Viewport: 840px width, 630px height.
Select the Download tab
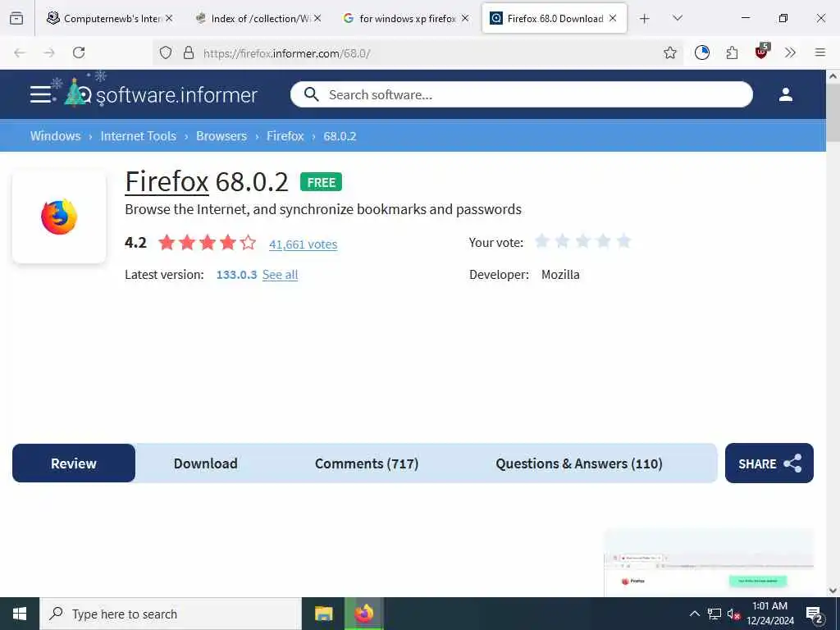point(206,463)
